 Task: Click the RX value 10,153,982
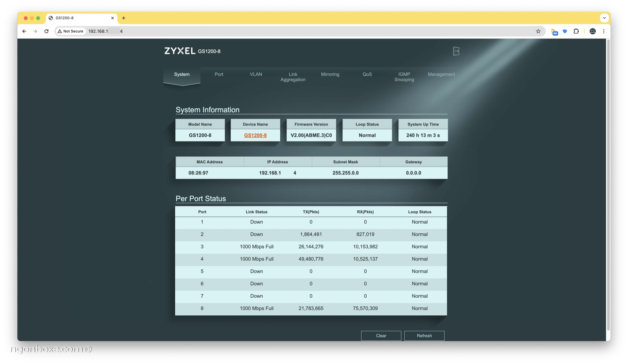point(365,247)
